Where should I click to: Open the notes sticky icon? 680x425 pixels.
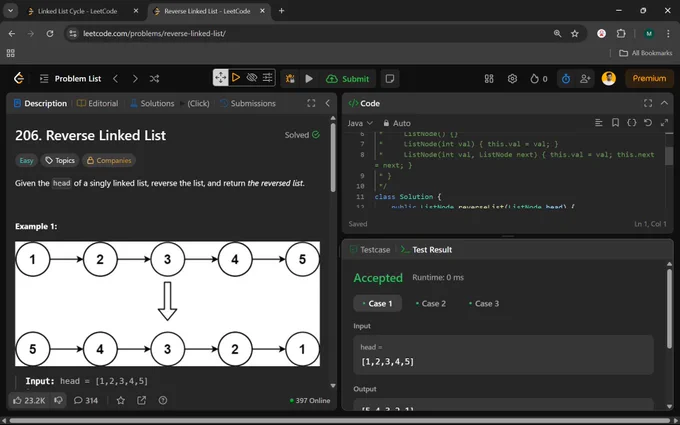point(390,78)
